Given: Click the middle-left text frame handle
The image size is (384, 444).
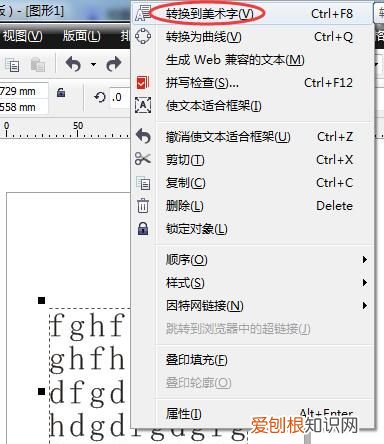Looking at the screenshot, I should point(41,391).
